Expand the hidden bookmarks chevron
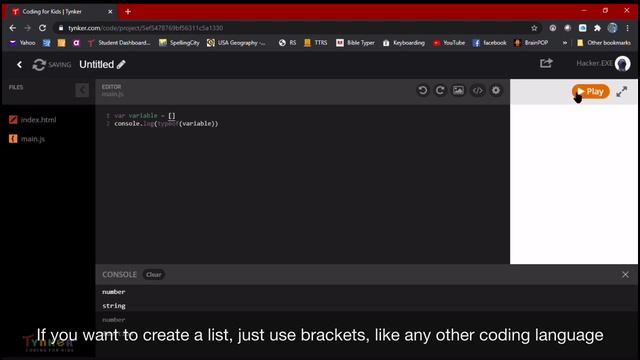This screenshot has height=360, width=640. (565, 42)
